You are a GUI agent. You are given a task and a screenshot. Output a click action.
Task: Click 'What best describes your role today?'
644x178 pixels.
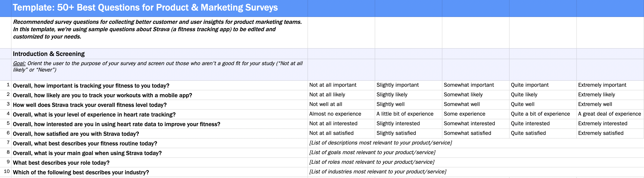point(61,163)
